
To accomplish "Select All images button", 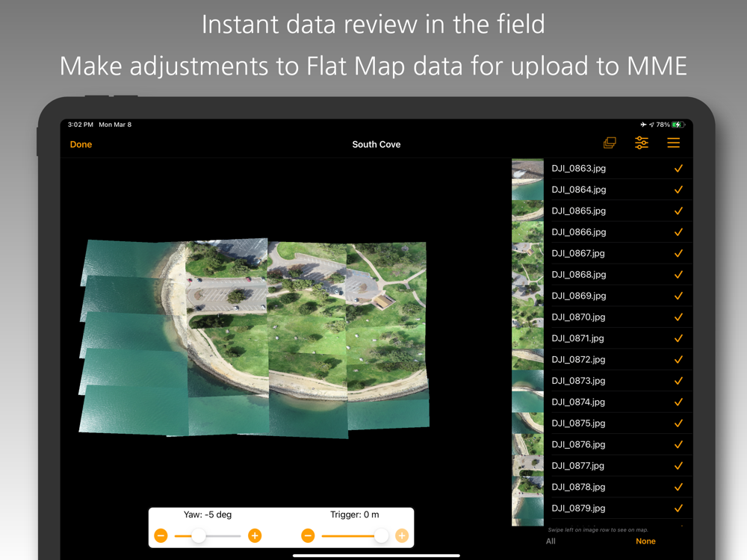I will pos(551,541).
